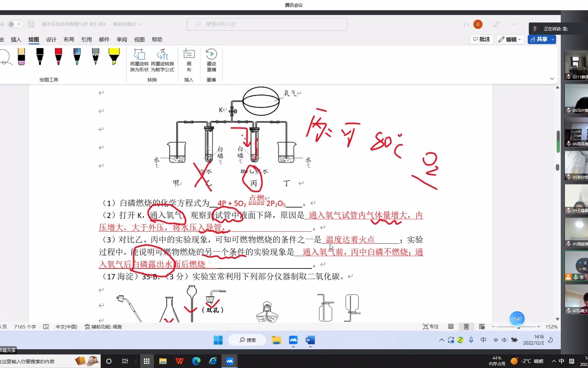588x368 pixels.
Task: Open the 编辑 editing mode dropdown
Action: 509,40
